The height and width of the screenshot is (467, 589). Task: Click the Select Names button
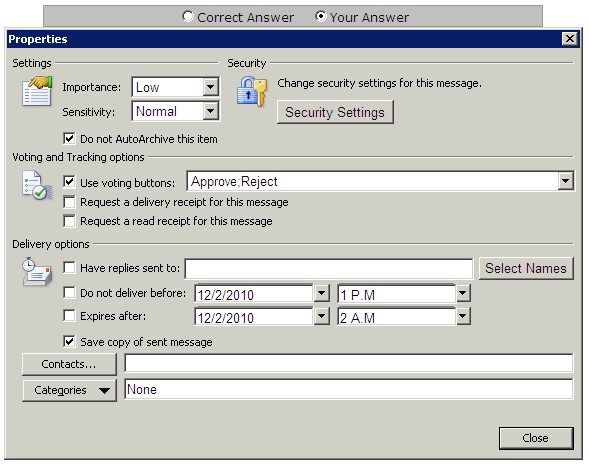click(526, 268)
